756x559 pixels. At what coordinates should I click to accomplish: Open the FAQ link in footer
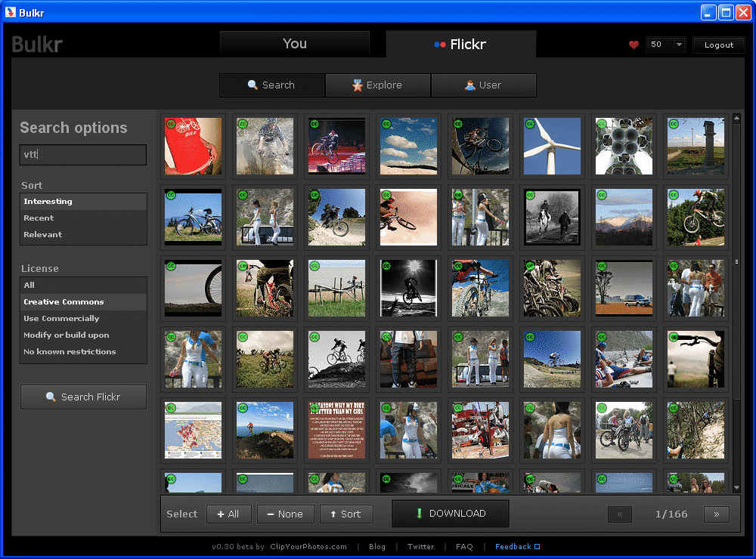[464, 547]
